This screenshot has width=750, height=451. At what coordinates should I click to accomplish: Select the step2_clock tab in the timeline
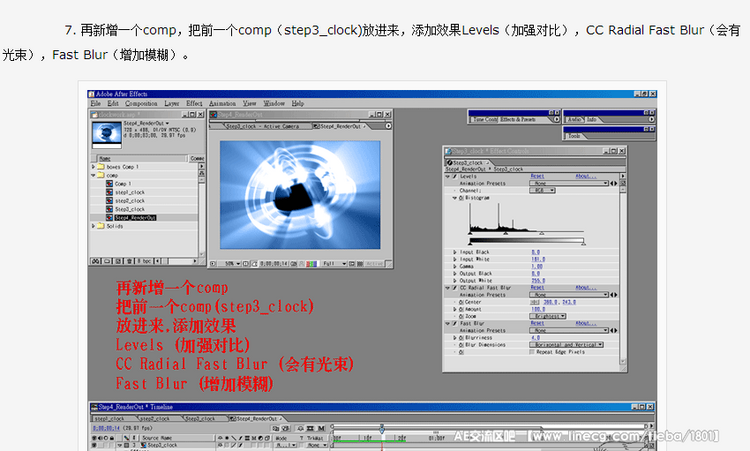(156, 418)
